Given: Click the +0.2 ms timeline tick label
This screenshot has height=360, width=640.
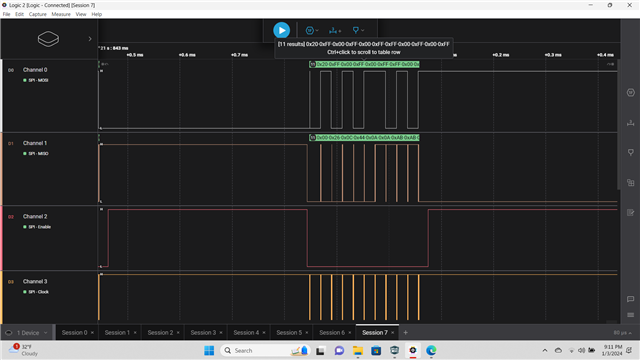Looking at the screenshot, I should point(500,55).
